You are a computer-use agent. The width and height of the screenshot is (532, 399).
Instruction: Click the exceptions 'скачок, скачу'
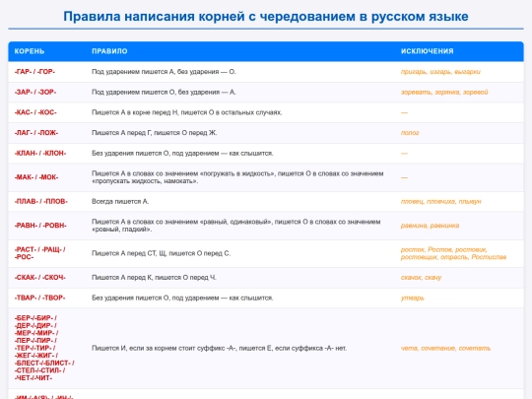(x=421, y=277)
